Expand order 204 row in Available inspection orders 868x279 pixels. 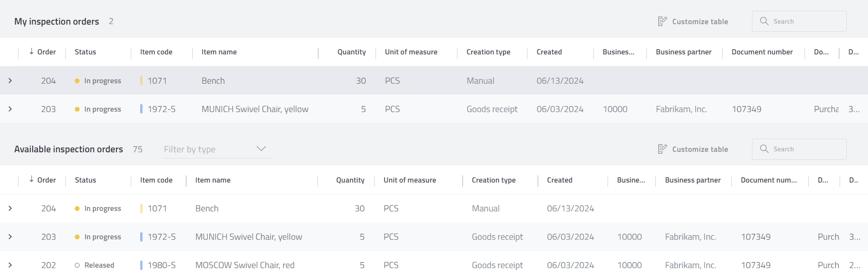10,209
